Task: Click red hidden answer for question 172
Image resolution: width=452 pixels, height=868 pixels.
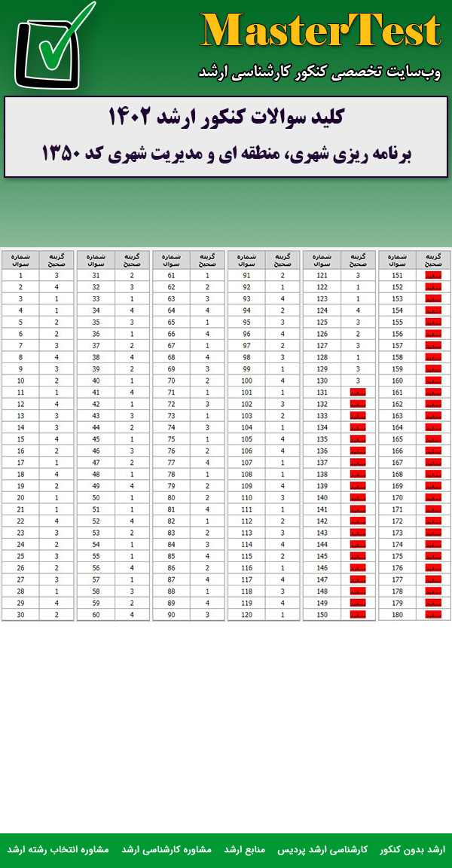Action: click(x=433, y=521)
